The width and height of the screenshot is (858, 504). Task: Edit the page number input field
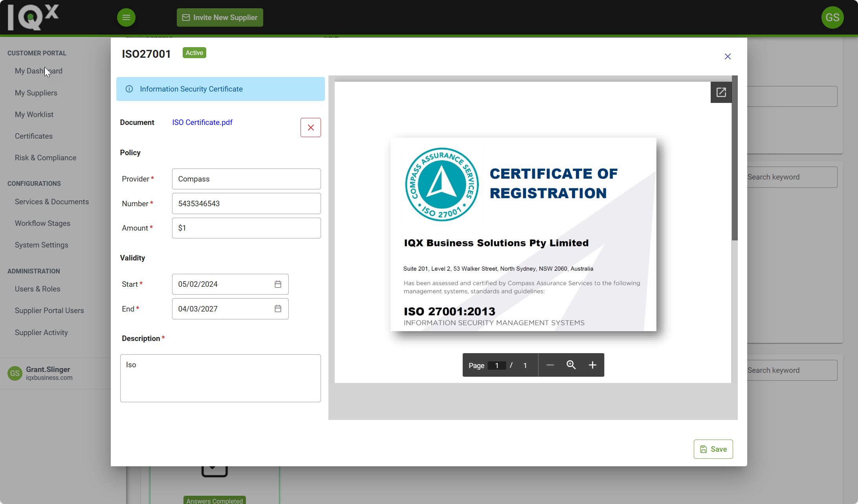click(x=497, y=365)
